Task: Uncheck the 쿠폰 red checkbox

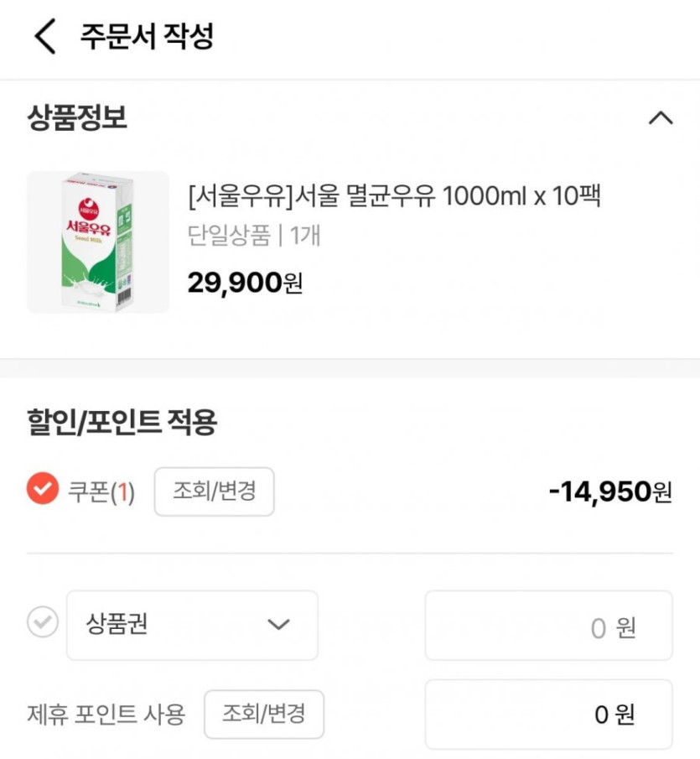Action: click(43, 490)
